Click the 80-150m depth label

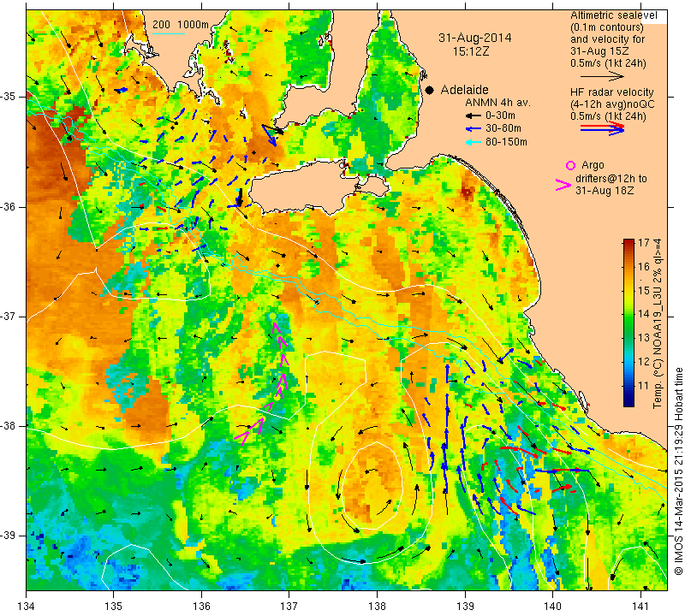506,142
